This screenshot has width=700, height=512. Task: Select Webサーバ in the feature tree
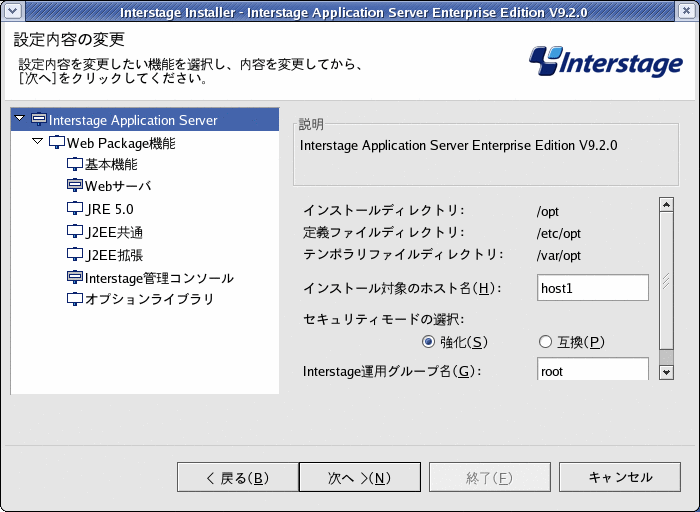click(x=118, y=186)
